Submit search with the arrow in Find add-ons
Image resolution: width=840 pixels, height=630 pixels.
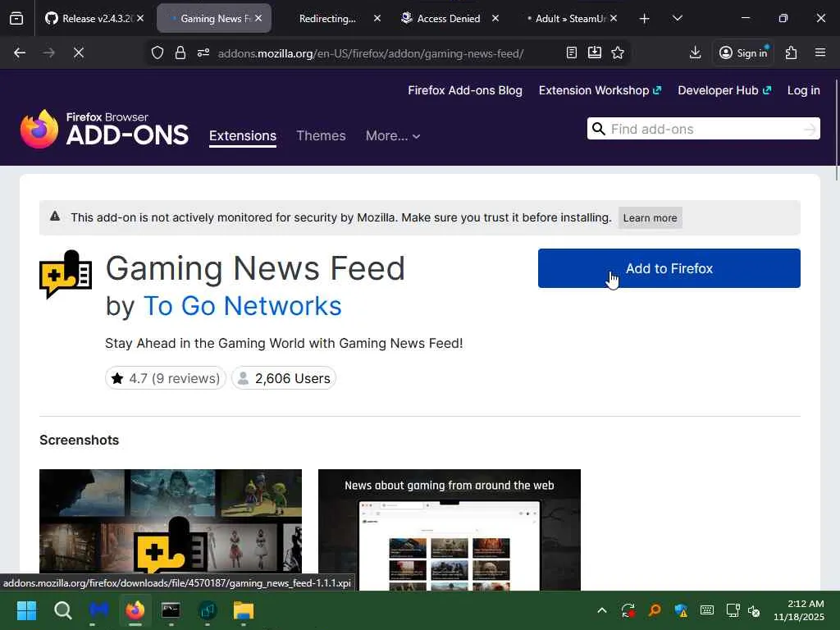coord(810,129)
